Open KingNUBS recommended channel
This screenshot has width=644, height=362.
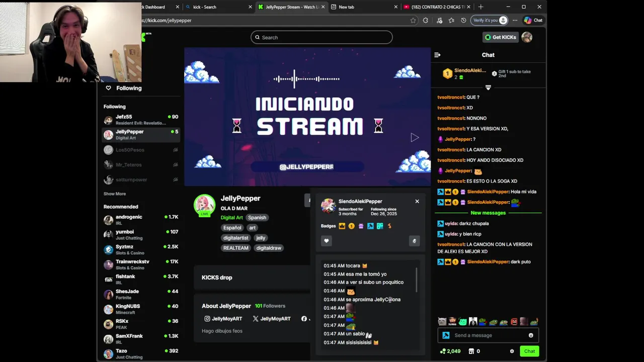pyautogui.click(x=141, y=309)
